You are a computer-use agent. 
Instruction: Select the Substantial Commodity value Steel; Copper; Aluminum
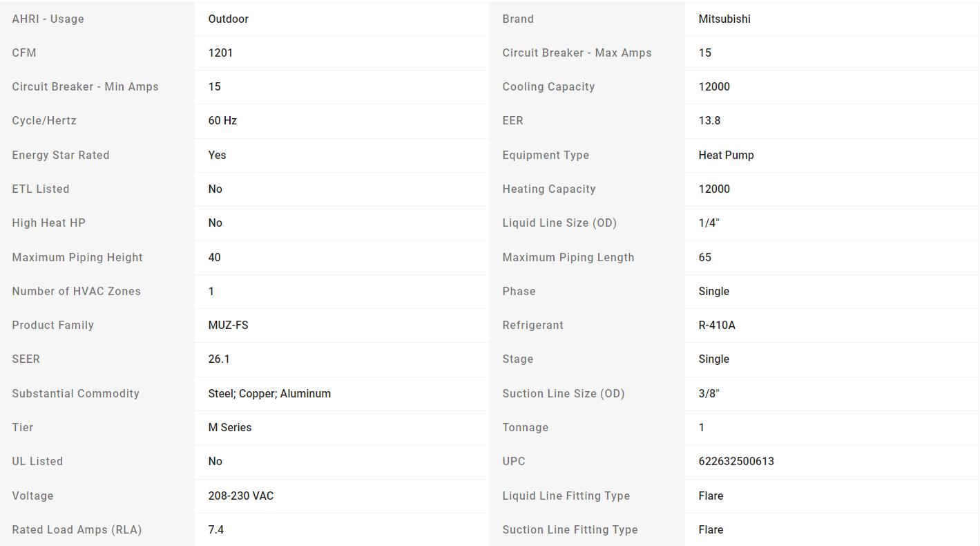[269, 393]
